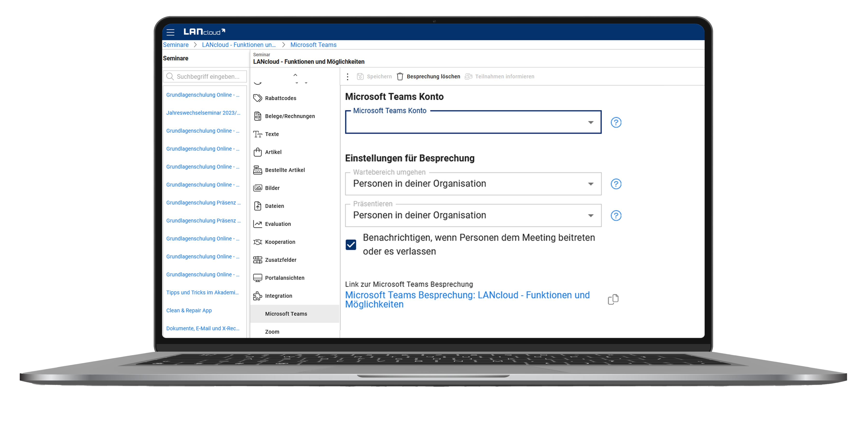
Task: Click the Teilnahmen informieren mail icon
Action: [x=468, y=76]
